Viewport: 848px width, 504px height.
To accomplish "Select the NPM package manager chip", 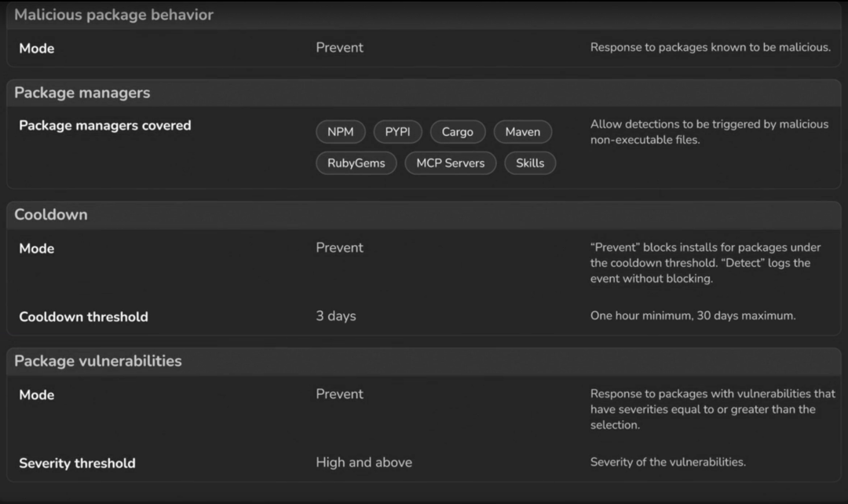I will 340,132.
